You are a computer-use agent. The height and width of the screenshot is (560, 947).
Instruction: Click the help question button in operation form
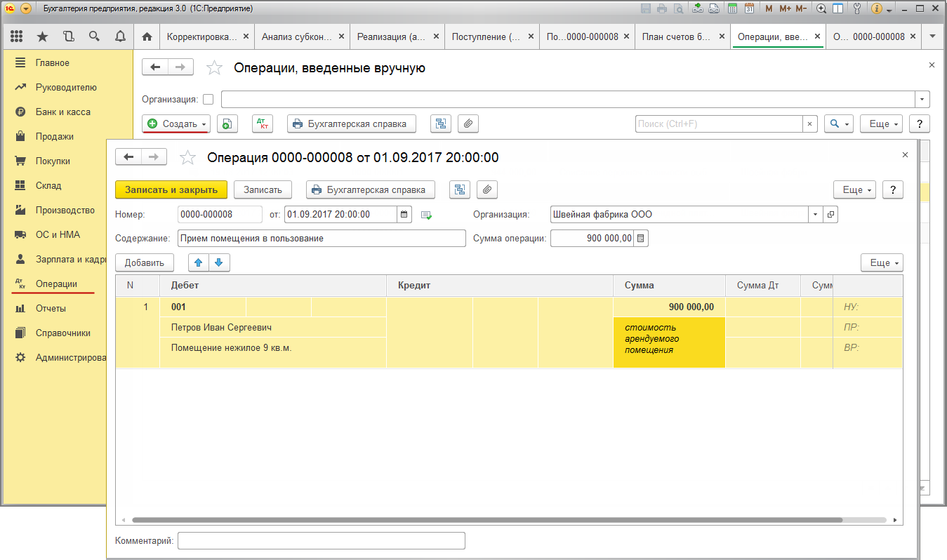[893, 189]
